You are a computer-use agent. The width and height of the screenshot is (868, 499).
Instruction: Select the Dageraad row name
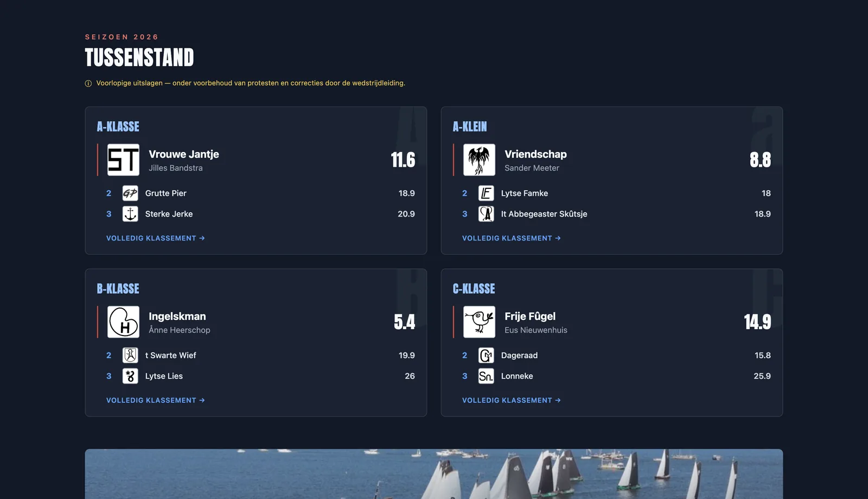click(519, 355)
